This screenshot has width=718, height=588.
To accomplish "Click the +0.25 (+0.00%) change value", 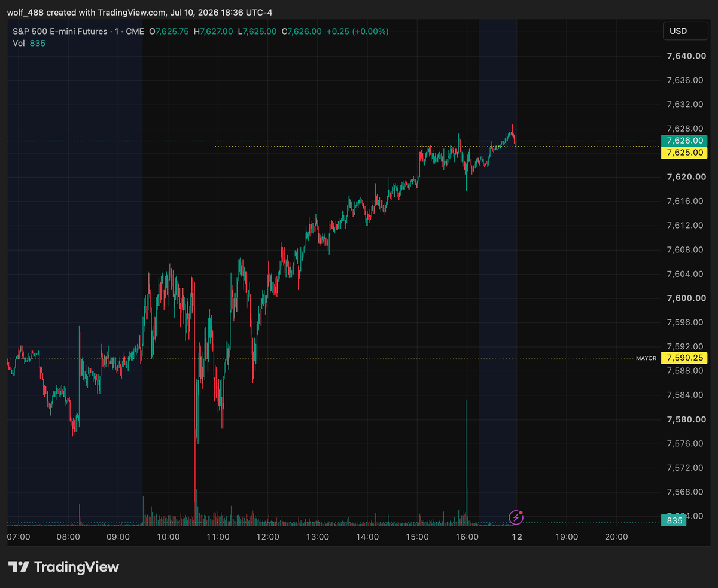I will pyautogui.click(x=357, y=31).
